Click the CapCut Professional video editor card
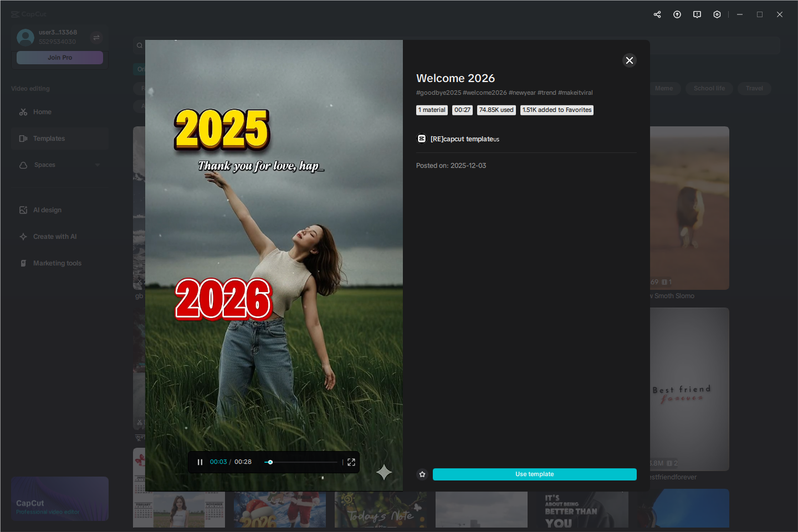The height and width of the screenshot is (532, 798). point(60,499)
